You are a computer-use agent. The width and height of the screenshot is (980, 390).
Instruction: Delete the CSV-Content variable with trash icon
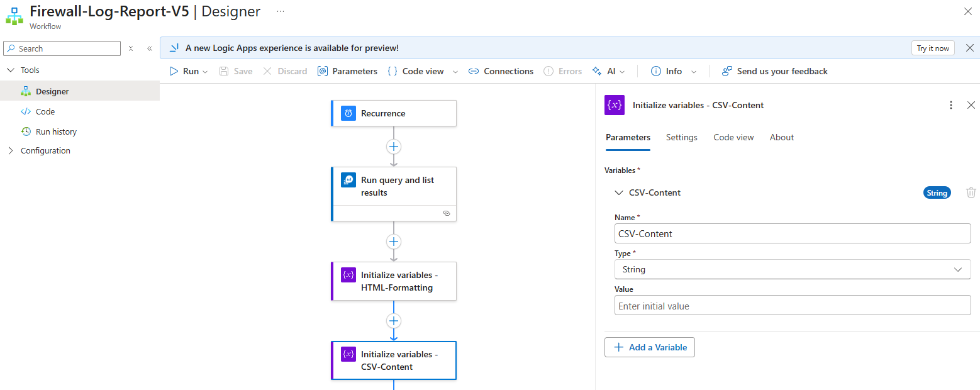point(971,192)
